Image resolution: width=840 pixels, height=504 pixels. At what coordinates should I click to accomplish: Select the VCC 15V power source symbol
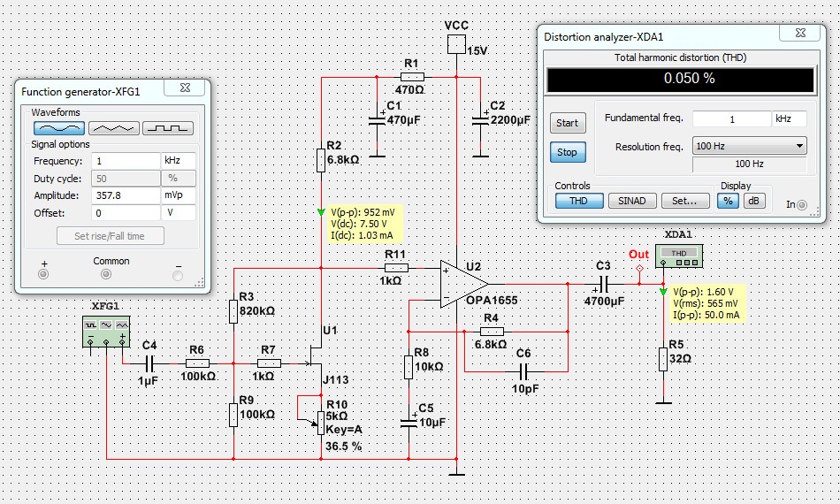pos(456,44)
